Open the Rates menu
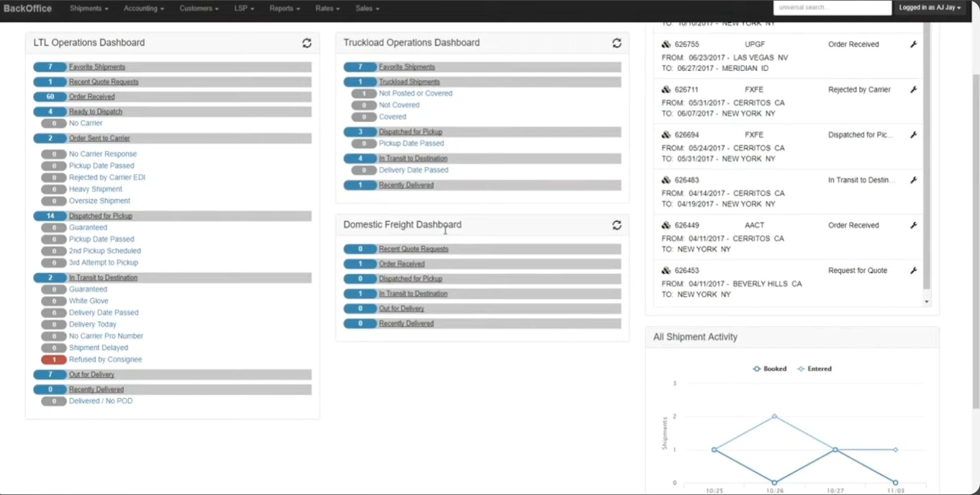Image resolution: width=980 pixels, height=495 pixels. (327, 8)
